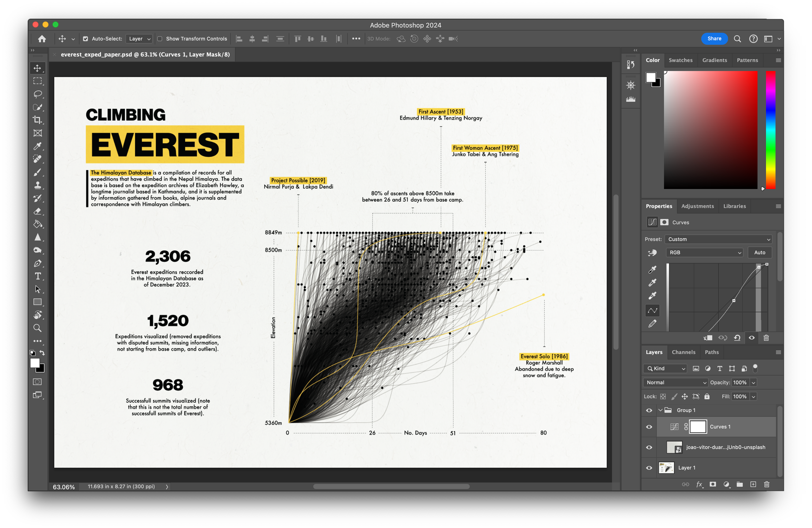
Task: Enable Show Transform Controls checkbox
Action: tap(160, 39)
